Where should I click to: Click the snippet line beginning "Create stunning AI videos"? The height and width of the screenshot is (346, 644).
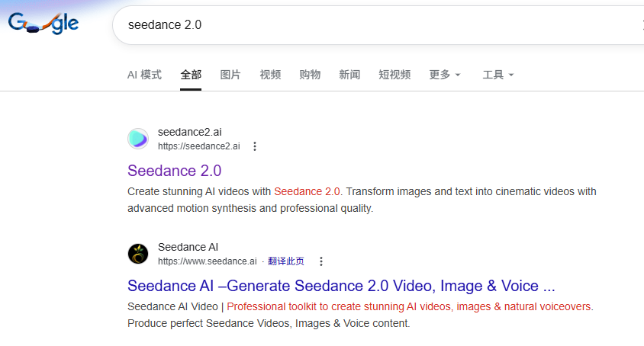(x=362, y=192)
